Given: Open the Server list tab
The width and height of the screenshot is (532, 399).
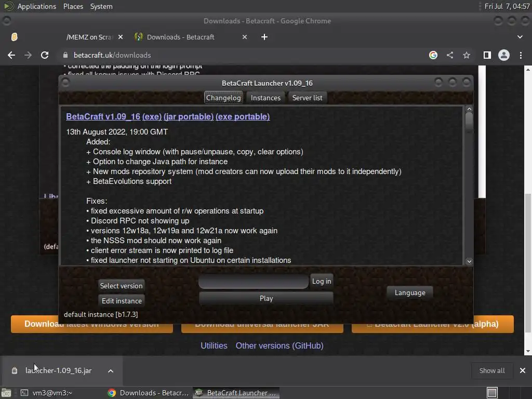Looking at the screenshot, I should click(308, 98).
